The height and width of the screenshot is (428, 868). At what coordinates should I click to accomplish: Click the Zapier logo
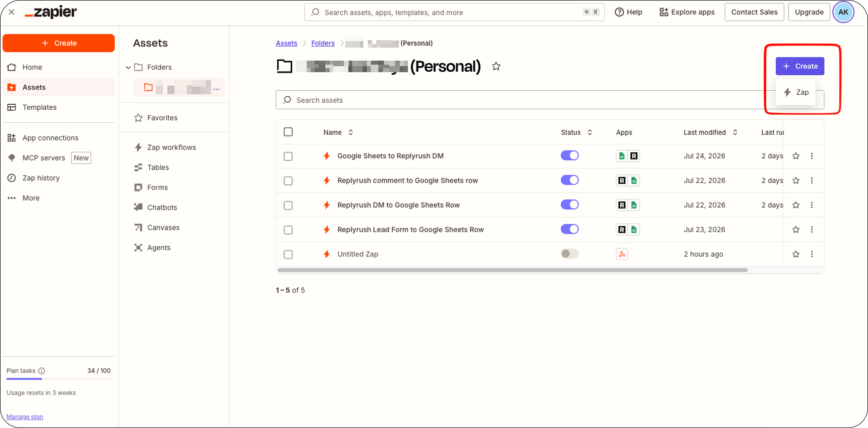click(x=51, y=12)
